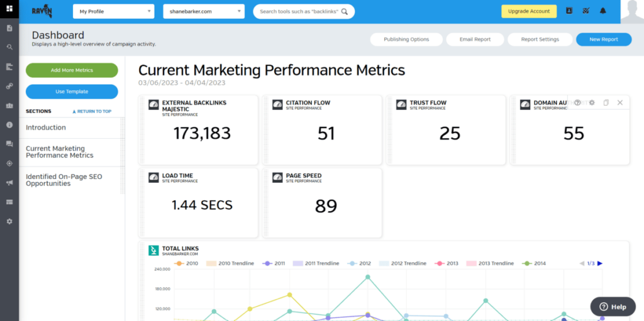The height and width of the screenshot is (321, 644).
Task: Click the help question icon on Domain Authority widget
Action: point(577,102)
